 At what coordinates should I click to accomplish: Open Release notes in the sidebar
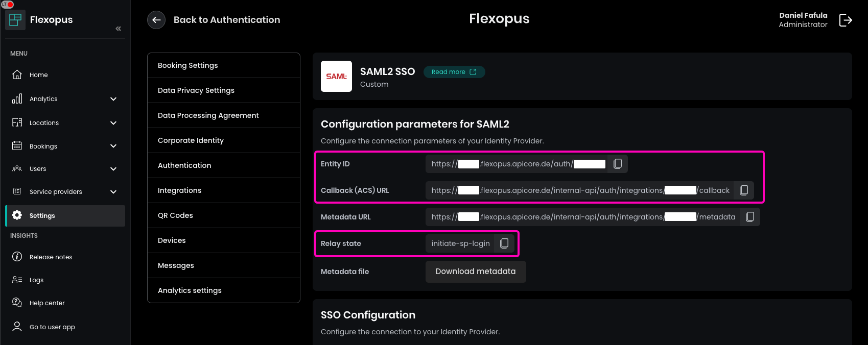point(51,257)
